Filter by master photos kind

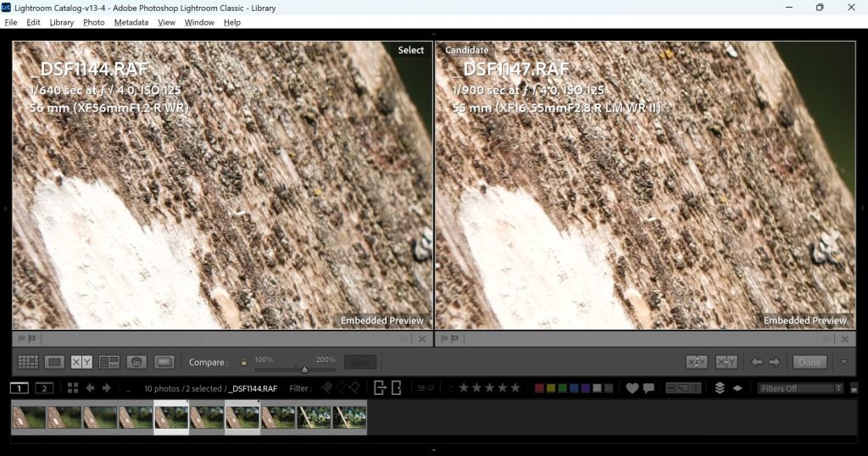(x=671, y=388)
